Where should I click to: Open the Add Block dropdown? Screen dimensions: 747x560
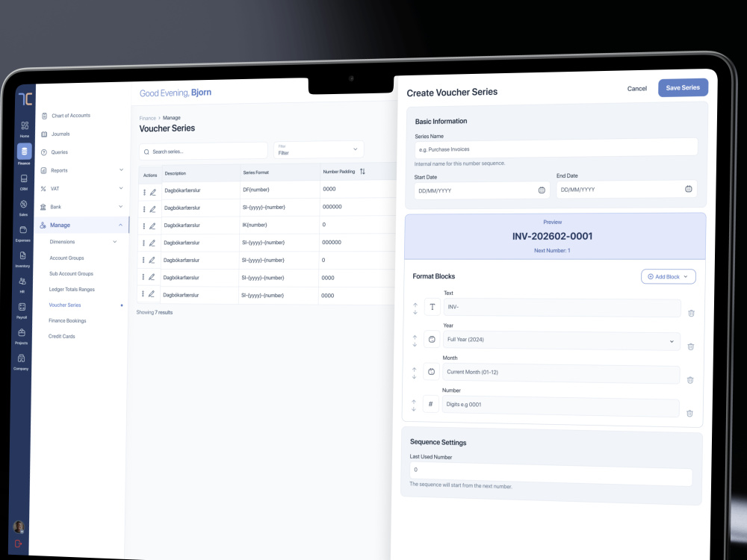pos(669,277)
